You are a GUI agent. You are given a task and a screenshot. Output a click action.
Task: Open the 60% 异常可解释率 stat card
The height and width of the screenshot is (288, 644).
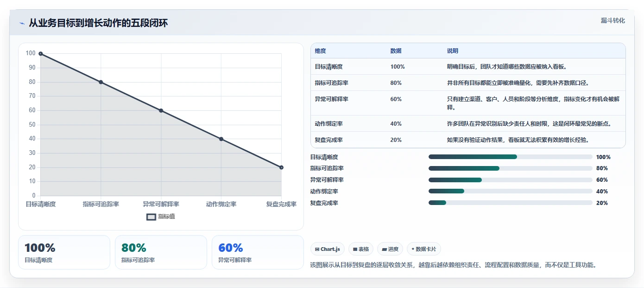point(258,252)
